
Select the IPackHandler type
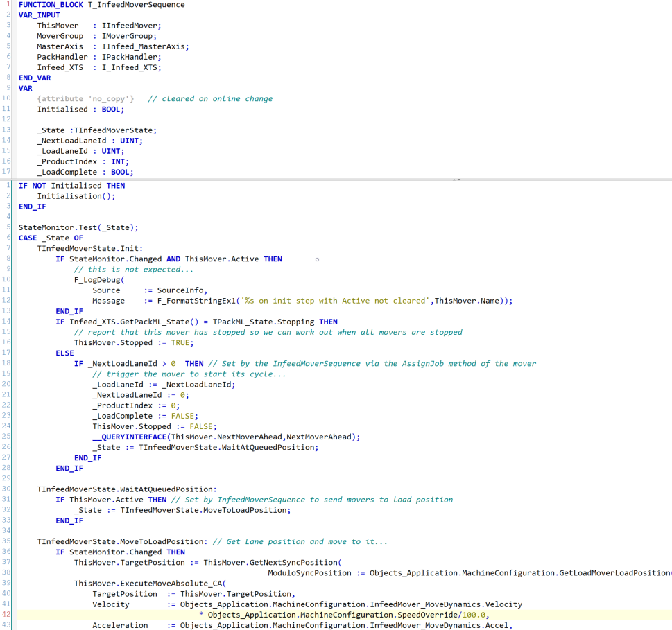(x=131, y=57)
